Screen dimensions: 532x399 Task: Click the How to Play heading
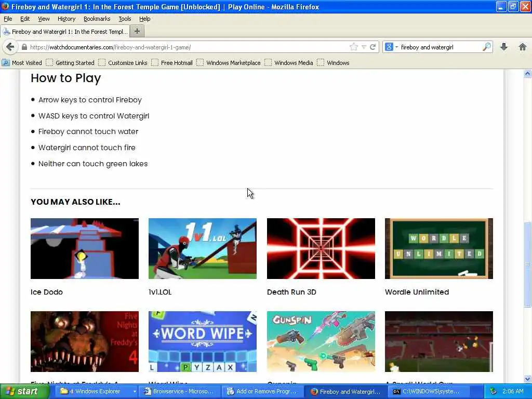pyautogui.click(x=66, y=78)
